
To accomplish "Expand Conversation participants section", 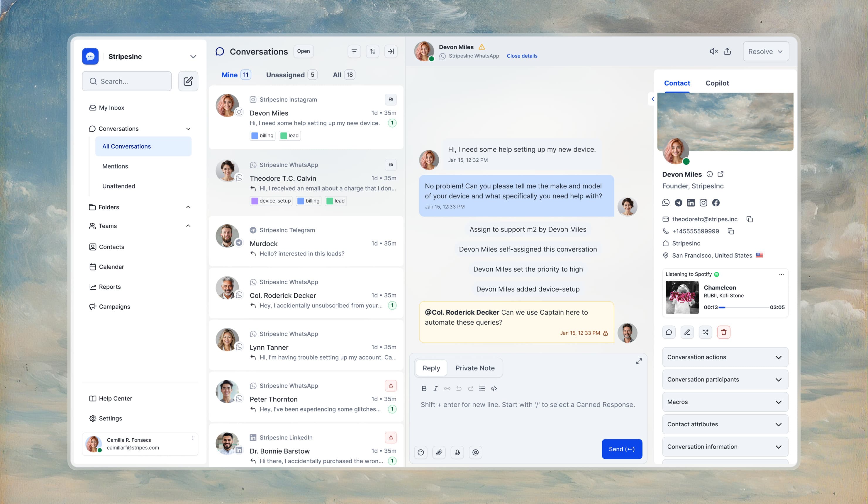I will pos(725,379).
